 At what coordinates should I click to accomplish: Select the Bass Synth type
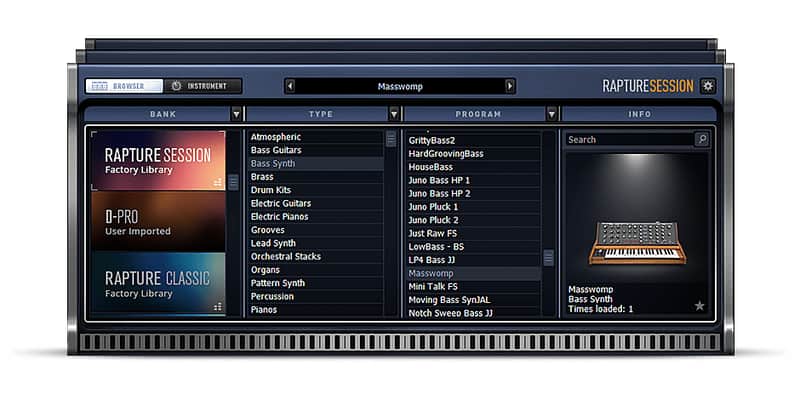[x=316, y=163]
